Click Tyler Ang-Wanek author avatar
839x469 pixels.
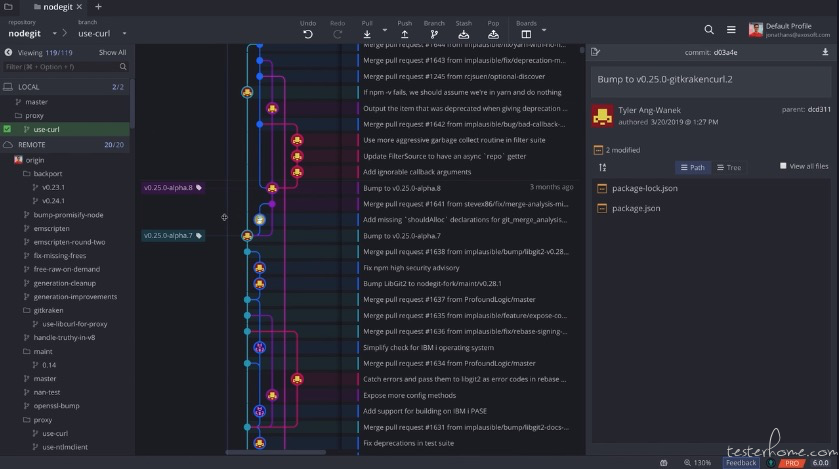pyautogui.click(x=602, y=116)
